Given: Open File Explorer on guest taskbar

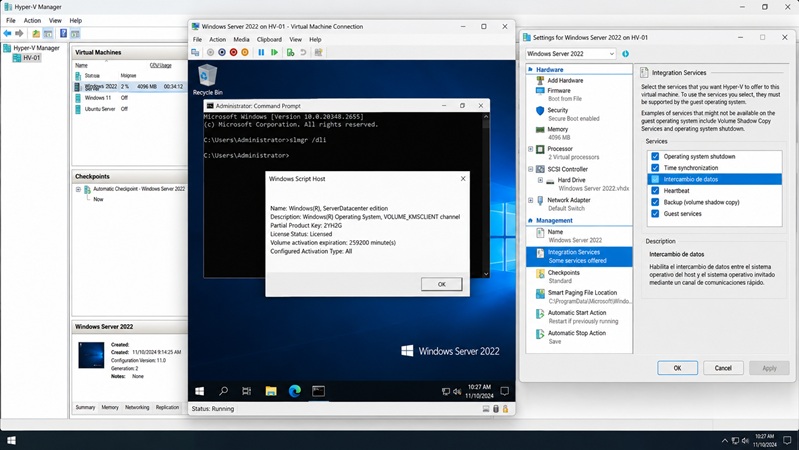Looking at the screenshot, I should pos(271,391).
